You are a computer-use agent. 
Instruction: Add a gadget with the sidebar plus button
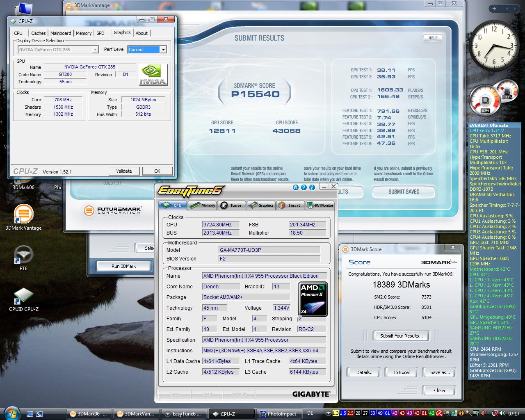click(x=494, y=9)
